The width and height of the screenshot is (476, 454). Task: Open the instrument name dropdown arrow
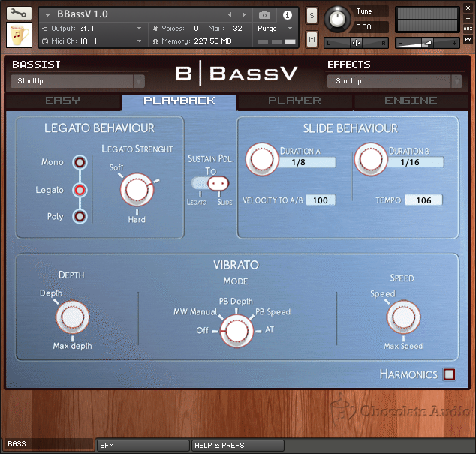pos(47,14)
